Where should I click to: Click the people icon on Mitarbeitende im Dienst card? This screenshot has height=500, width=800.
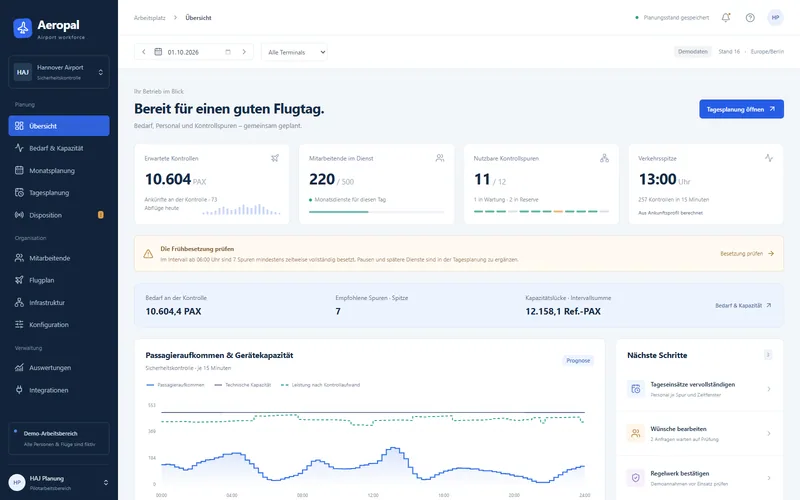tap(440, 158)
